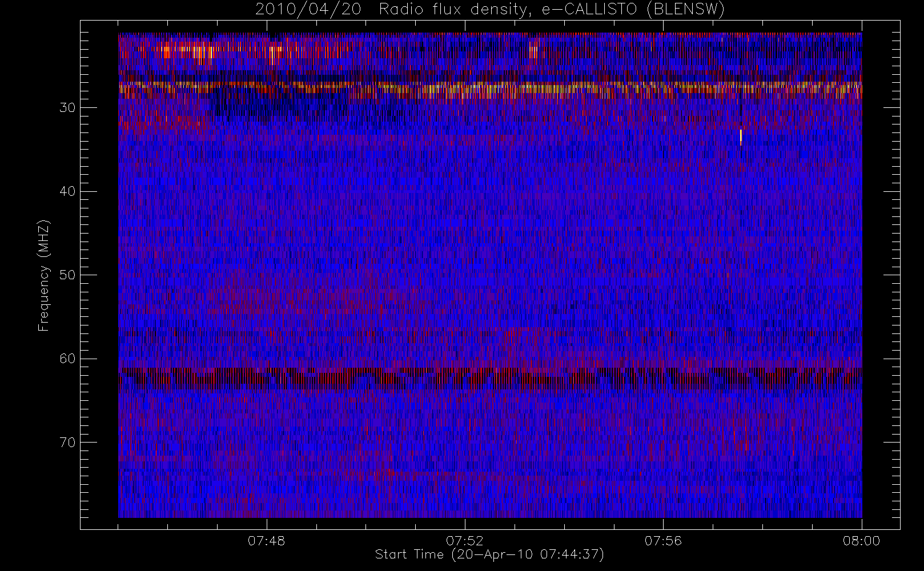Click the 60 frequency tick label
Image resolution: width=924 pixels, height=571 pixels.
pyautogui.click(x=67, y=359)
